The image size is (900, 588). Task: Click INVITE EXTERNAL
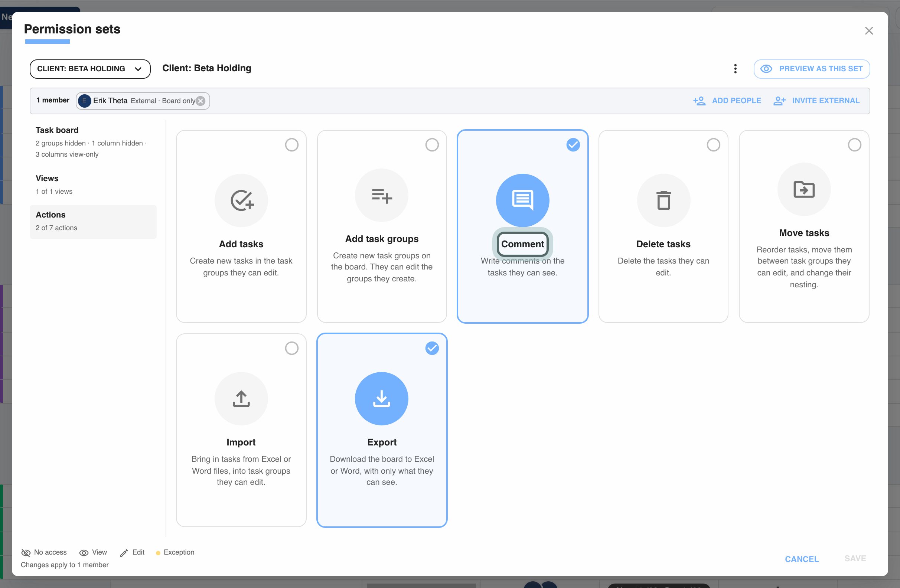tap(816, 101)
